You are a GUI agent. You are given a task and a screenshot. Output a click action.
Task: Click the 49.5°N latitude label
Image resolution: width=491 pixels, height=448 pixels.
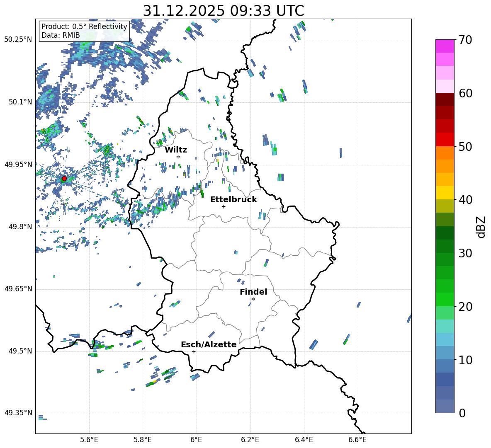tap(20, 351)
